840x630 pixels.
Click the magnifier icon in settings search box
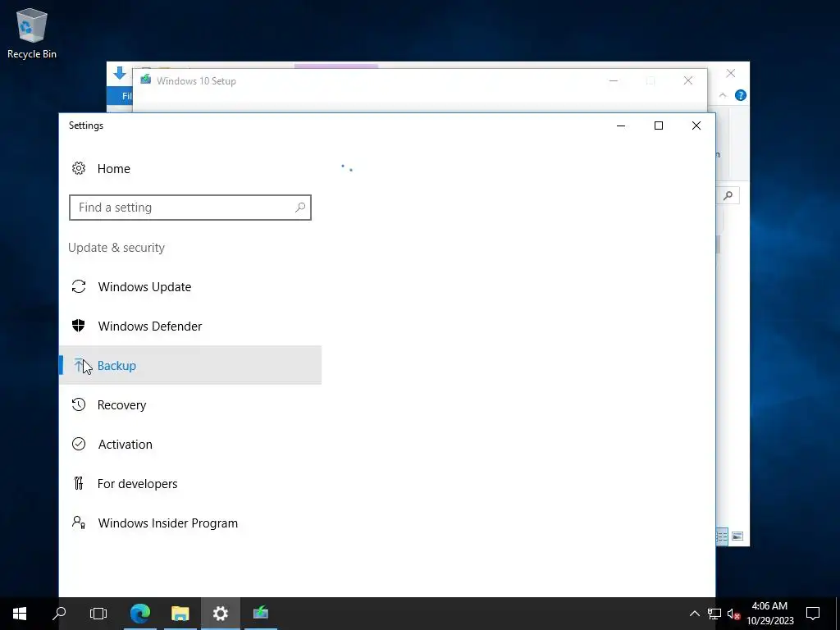[x=300, y=208]
